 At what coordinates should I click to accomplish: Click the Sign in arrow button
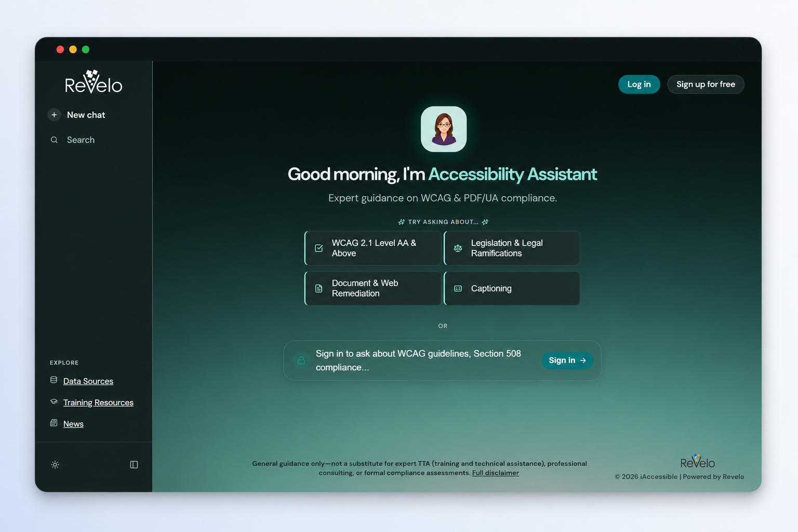(x=567, y=360)
